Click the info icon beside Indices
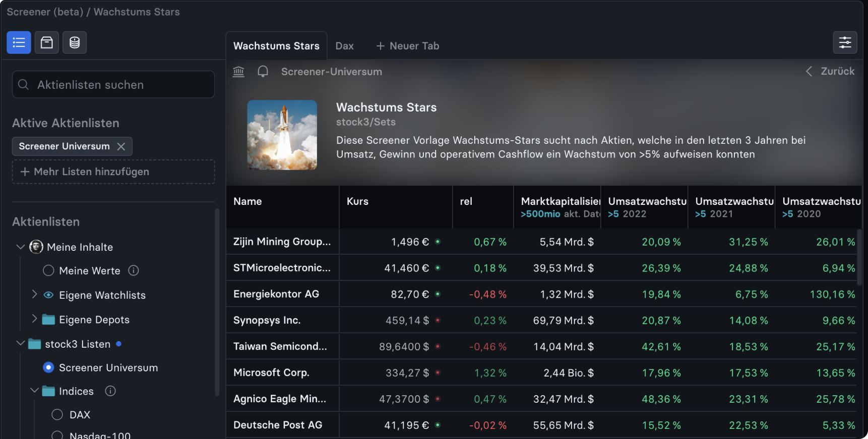 click(110, 391)
